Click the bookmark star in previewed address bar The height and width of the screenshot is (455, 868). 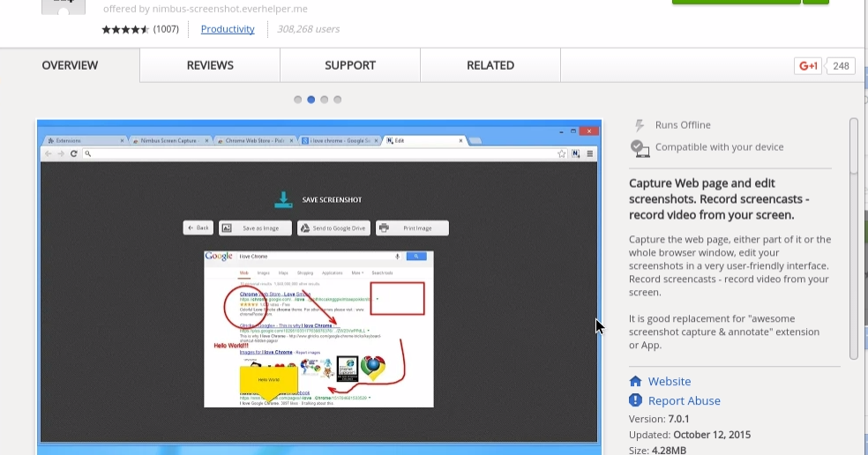pyautogui.click(x=562, y=154)
